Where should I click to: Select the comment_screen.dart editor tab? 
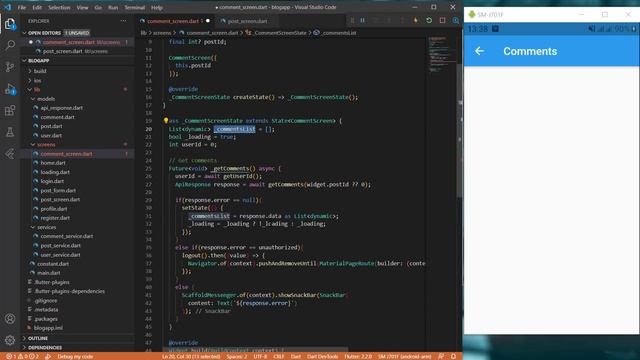pos(176,21)
